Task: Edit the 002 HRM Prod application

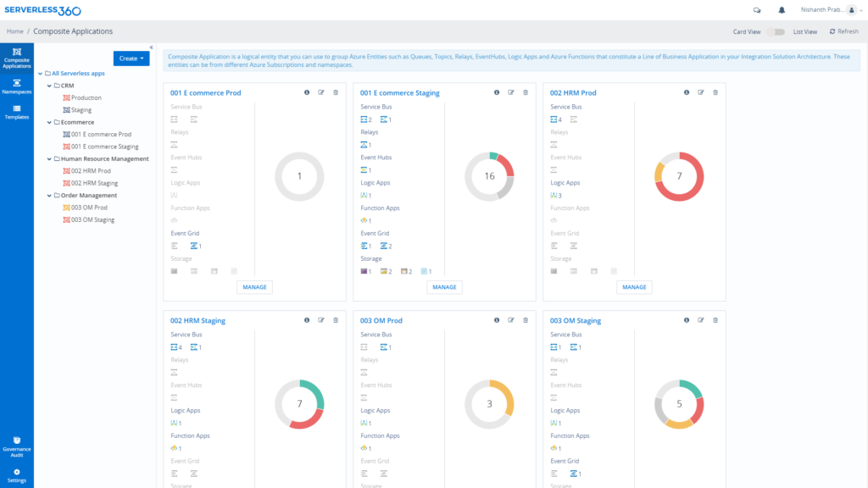Action: pos(700,93)
